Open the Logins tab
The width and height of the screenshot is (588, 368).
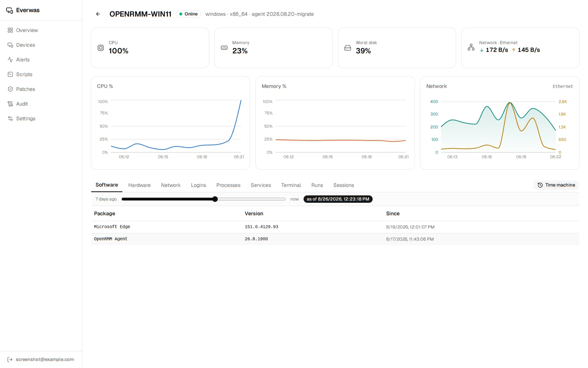(198, 185)
